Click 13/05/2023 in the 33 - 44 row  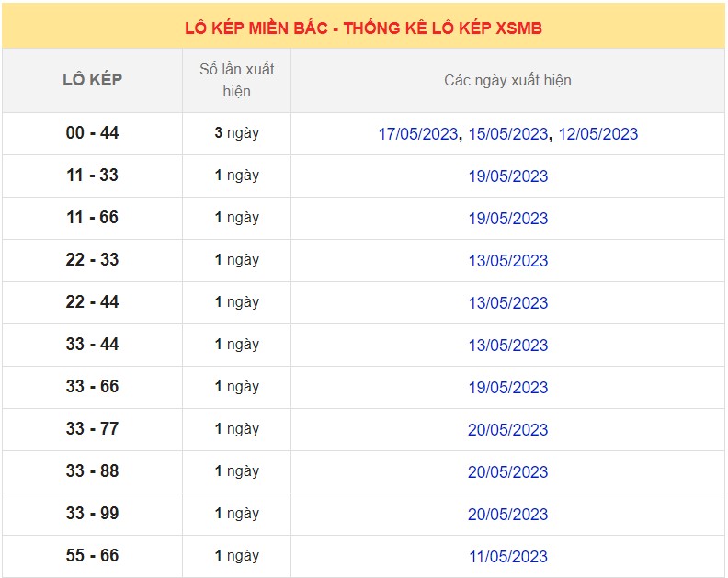point(507,346)
